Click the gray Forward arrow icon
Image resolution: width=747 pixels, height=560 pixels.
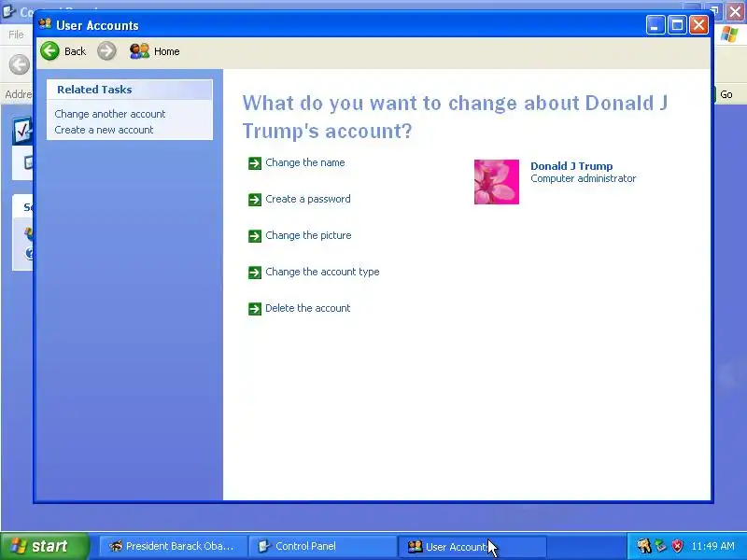(x=106, y=51)
